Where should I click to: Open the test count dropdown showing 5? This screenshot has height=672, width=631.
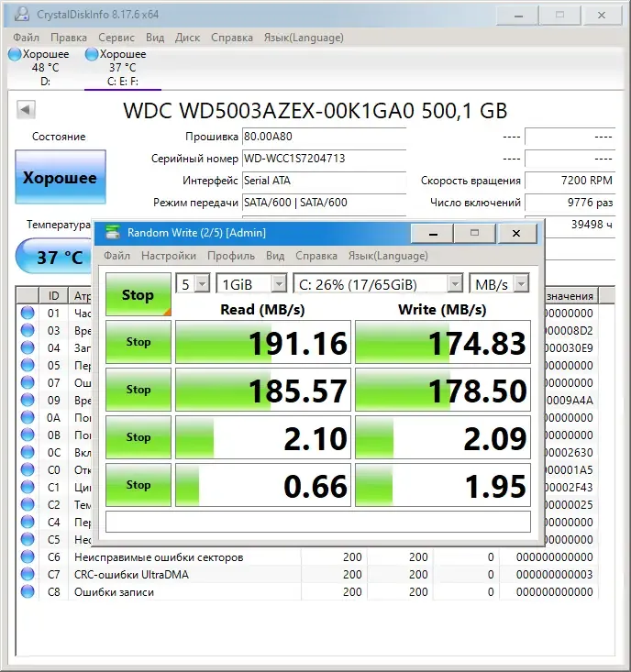coord(193,283)
